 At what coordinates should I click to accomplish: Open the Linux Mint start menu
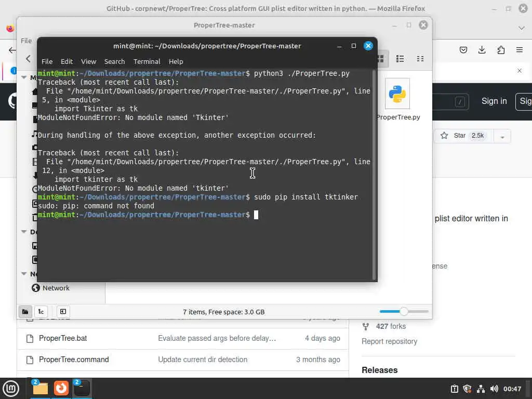[11, 389]
